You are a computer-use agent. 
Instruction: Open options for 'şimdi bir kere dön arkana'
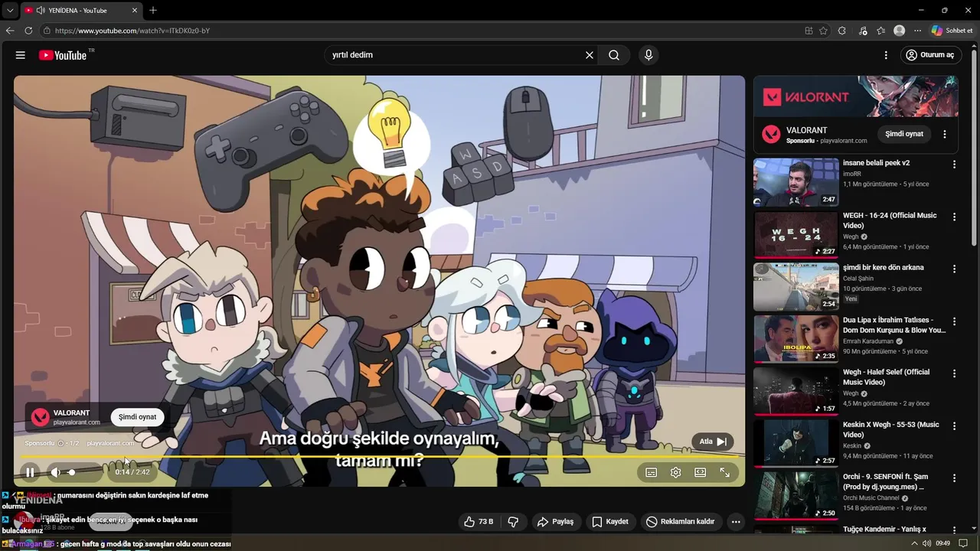click(954, 269)
